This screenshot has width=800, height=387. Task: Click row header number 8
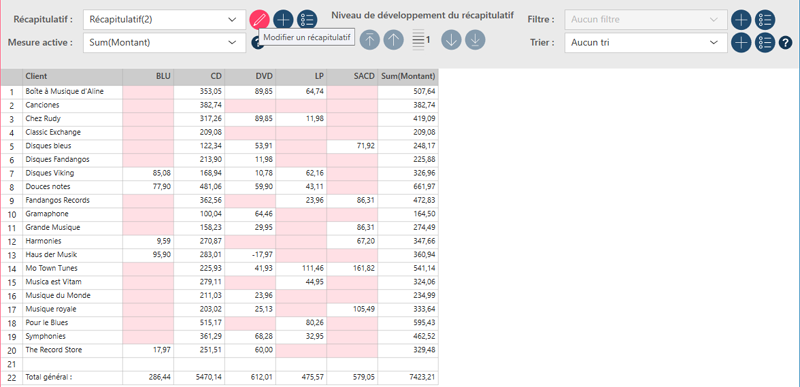pyautogui.click(x=12, y=187)
